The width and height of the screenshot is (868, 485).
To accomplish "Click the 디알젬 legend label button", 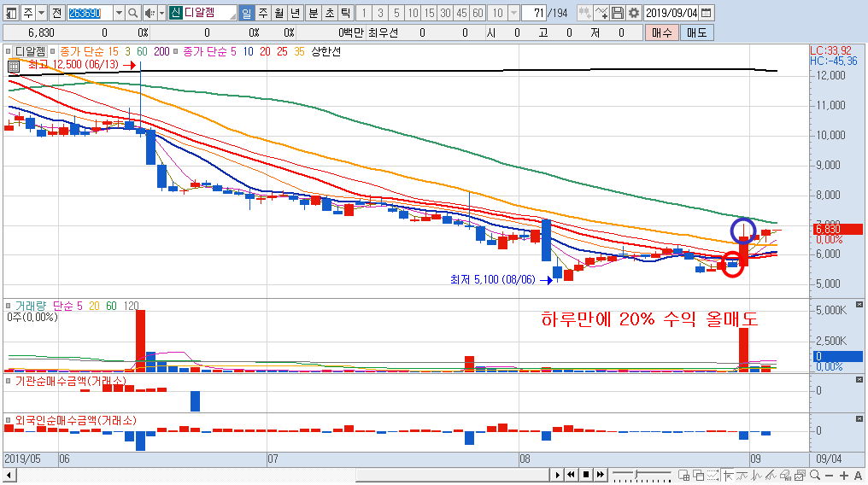I will (31, 51).
